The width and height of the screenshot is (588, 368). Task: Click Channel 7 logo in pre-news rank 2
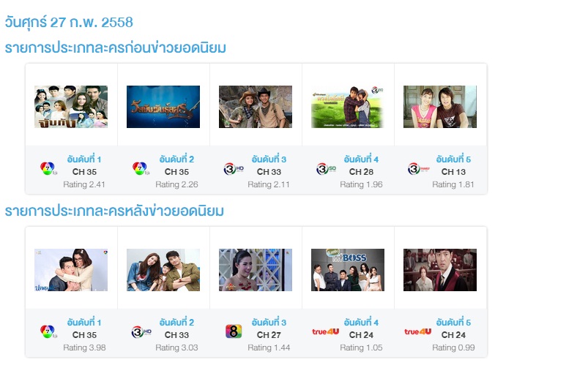(x=141, y=168)
